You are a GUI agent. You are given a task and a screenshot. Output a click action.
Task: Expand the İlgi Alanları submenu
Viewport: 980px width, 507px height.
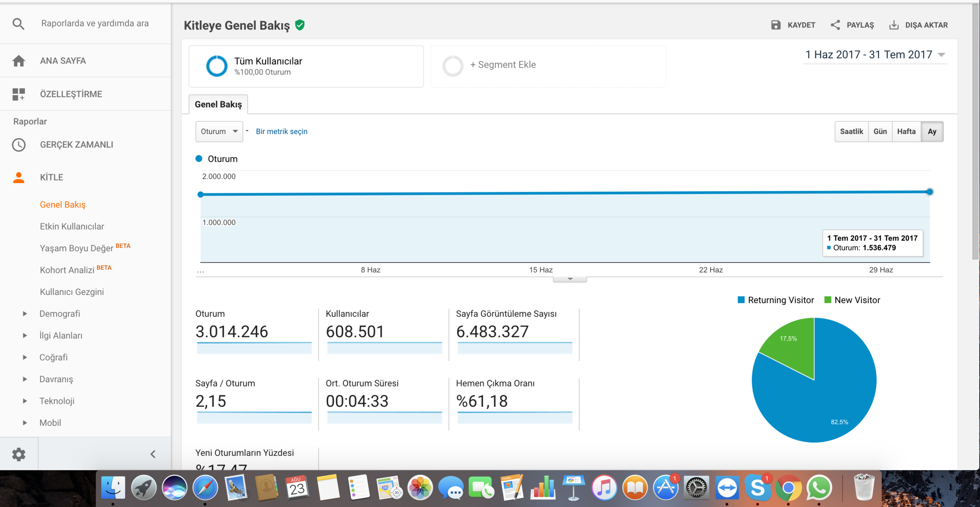click(x=25, y=336)
